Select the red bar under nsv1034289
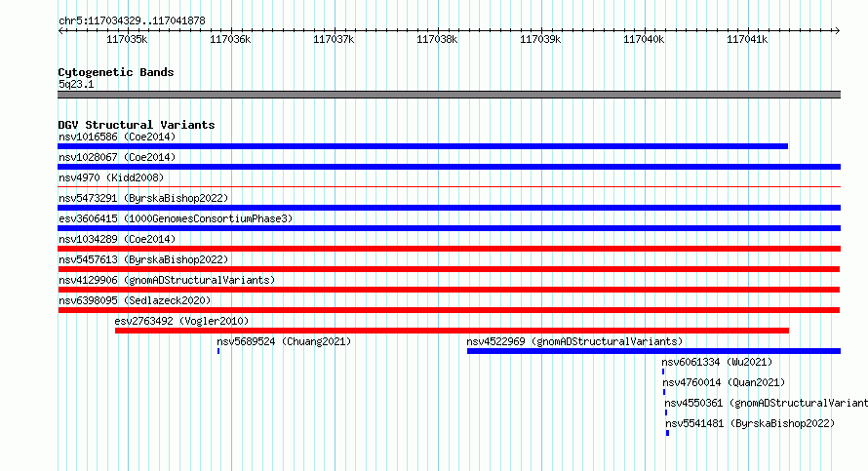This screenshot has height=471, width=868. 449,249
